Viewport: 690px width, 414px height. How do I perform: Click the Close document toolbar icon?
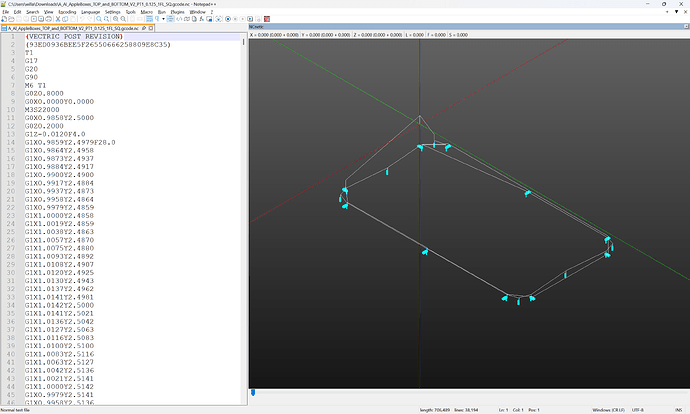[x=33, y=19]
